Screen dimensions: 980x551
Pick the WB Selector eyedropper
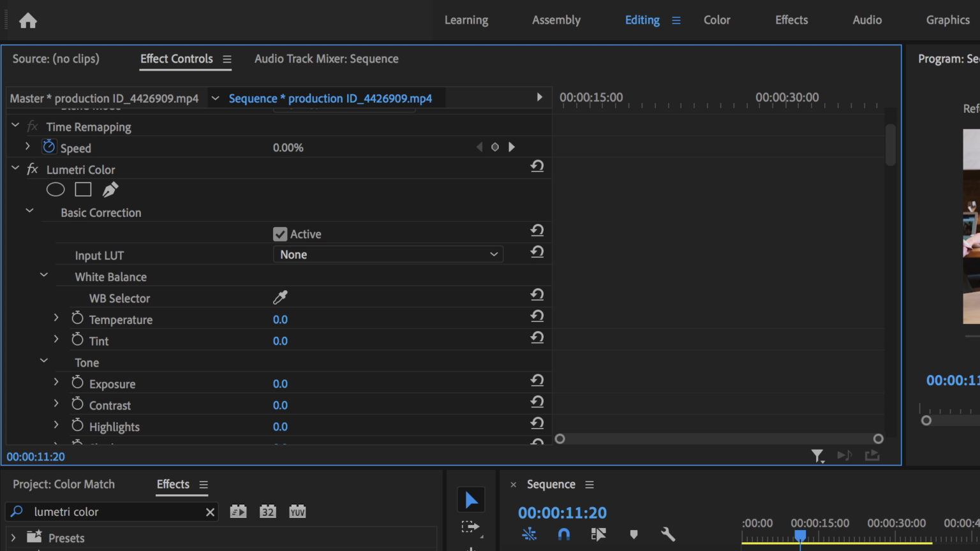point(281,297)
